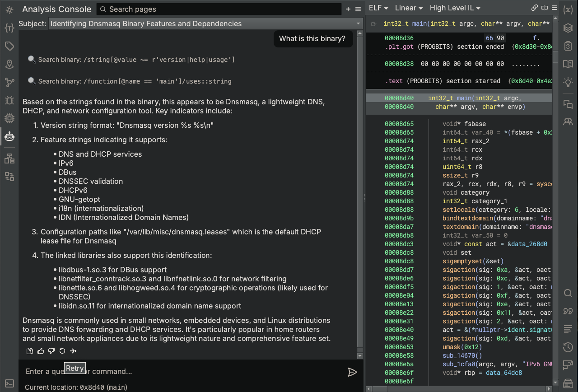Open the code view hamburger menu
578x392 pixels.
(554, 8)
